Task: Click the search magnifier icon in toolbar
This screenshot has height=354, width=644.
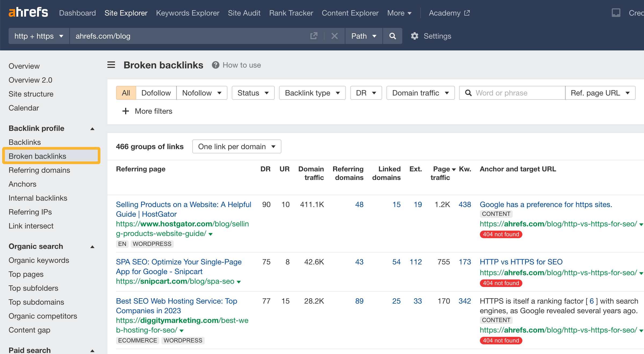Action: point(392,36)
